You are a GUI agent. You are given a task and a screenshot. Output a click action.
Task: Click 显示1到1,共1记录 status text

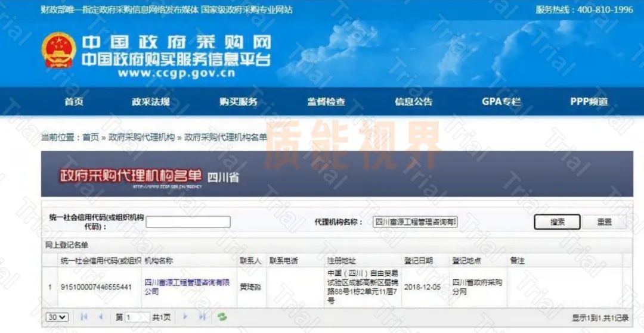(x=600, y=318)
